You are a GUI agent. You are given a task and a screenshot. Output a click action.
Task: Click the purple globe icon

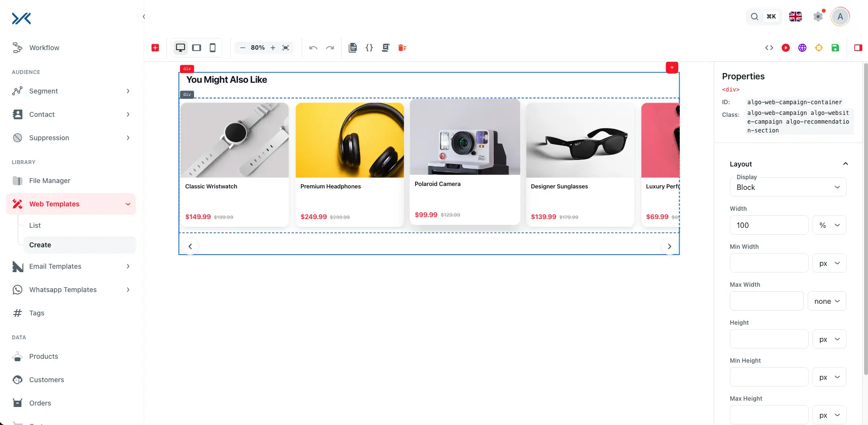coord(802,48)
